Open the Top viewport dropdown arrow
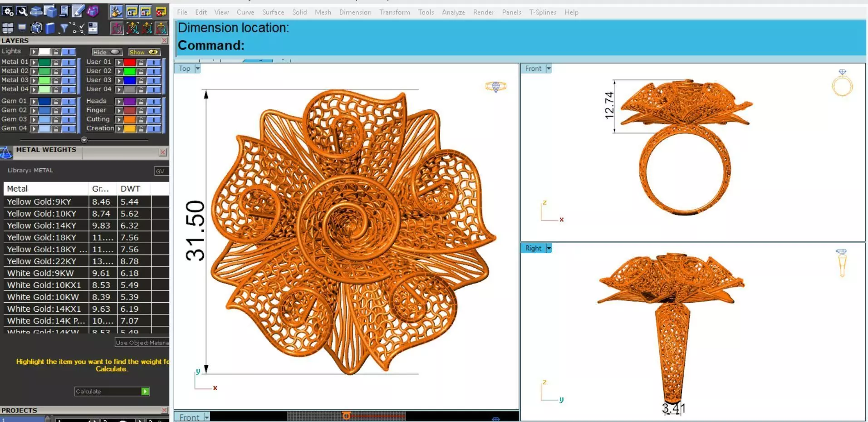This screenshot has height=422, width=868. coord(197,69)
